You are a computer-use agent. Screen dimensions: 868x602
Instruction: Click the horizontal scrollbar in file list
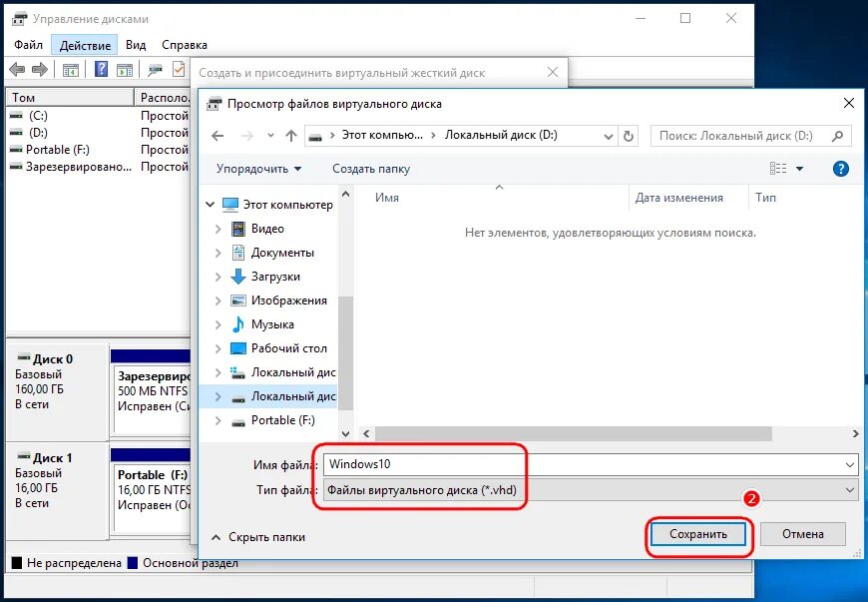[x=574, y=433]
